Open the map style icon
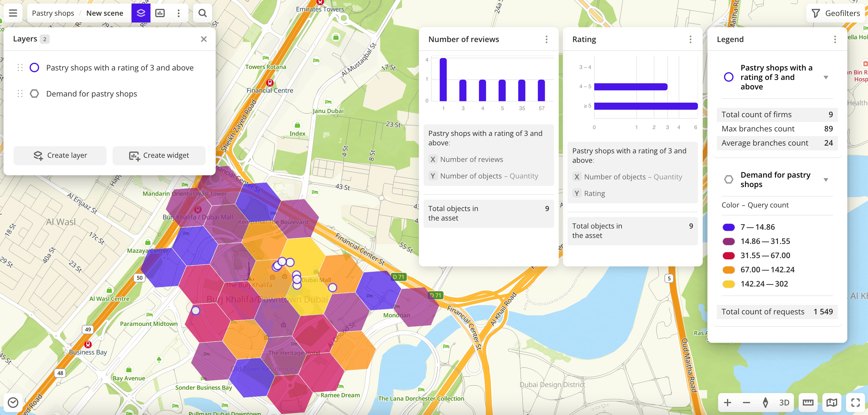 [x=832, y=403]
